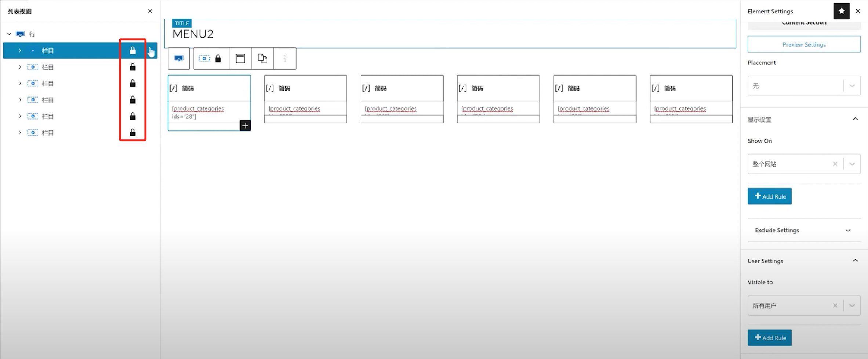Click the shortcode text containing ids="28"
868x359 pixels.
pyautogui.click(x=198, y=112)
